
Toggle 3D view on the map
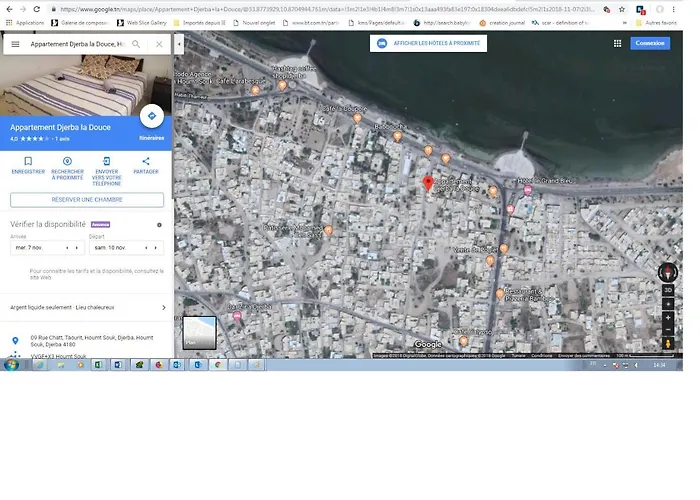point(668,290)
